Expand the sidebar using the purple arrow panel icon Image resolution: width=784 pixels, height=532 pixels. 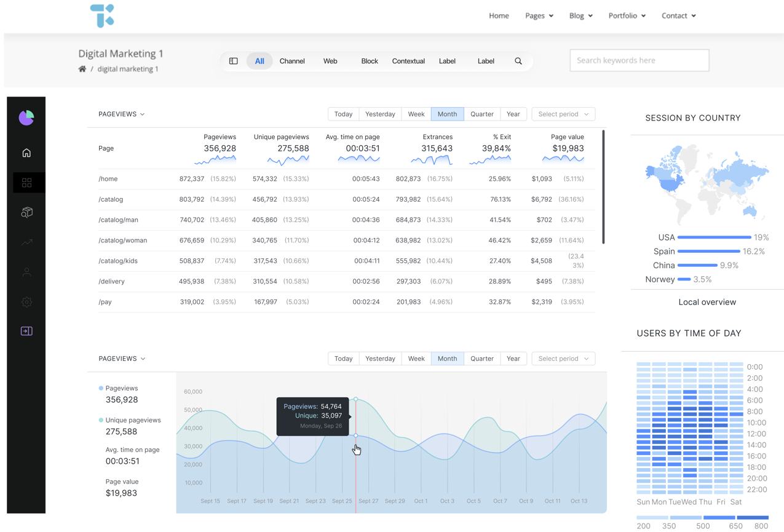(x=26, y=332)
